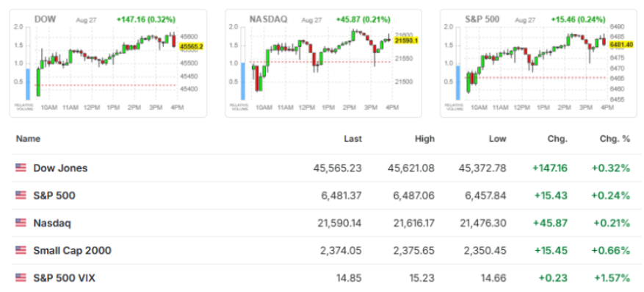Sort table by Chg. % column header
644x292 pixels.
tap(615, 139)
